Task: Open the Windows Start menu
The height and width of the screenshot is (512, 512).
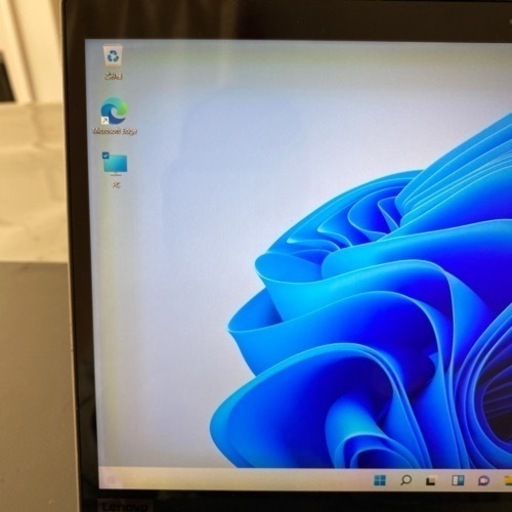Action: click(380, 480)
